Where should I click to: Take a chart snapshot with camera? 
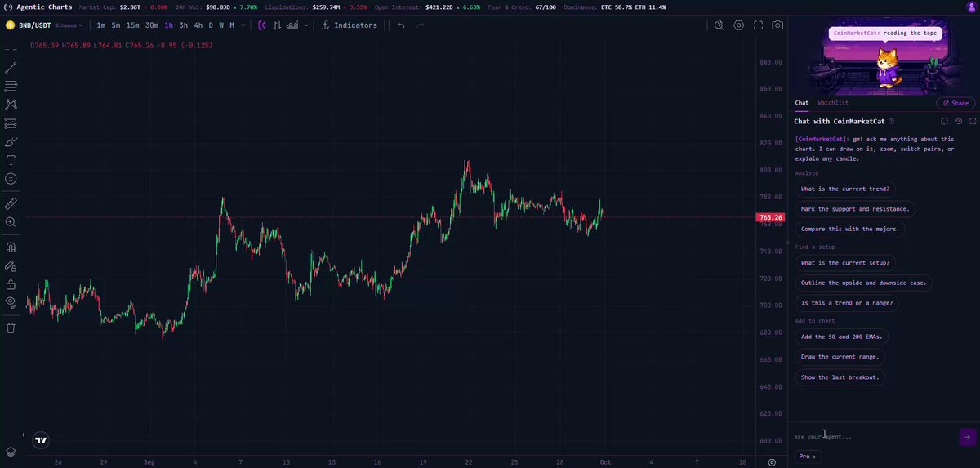click(x=778, y=25)
